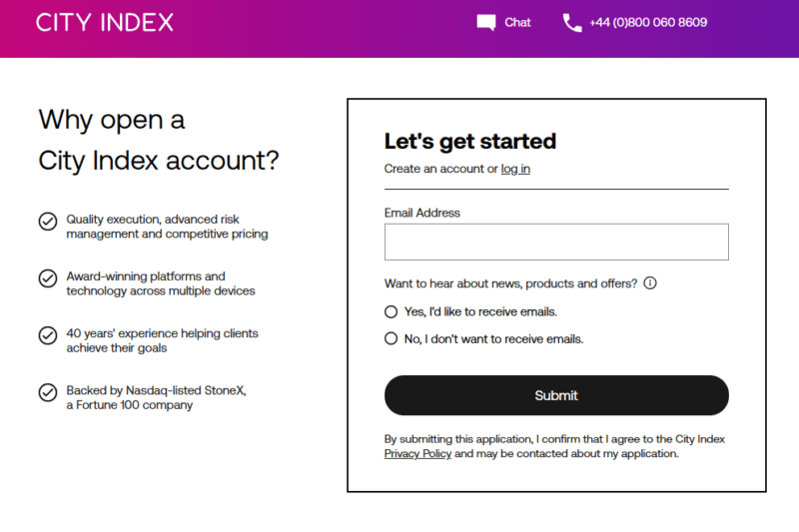Open the log in link

515,169
